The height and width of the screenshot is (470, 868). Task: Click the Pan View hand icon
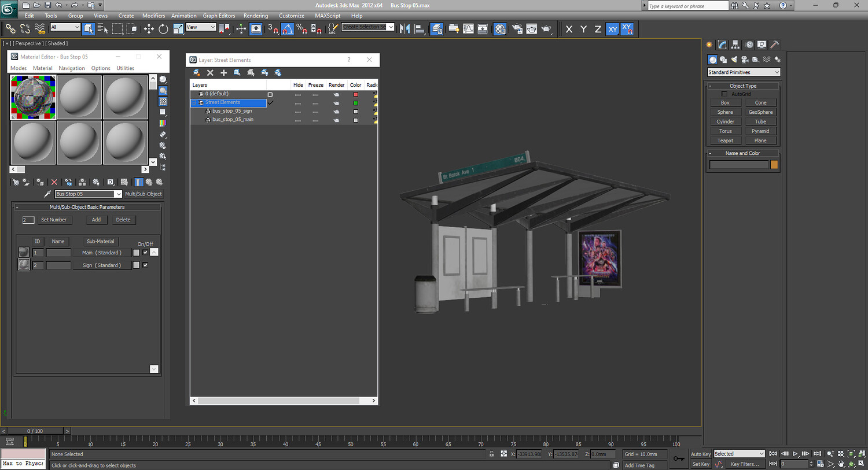pos(841,464)
